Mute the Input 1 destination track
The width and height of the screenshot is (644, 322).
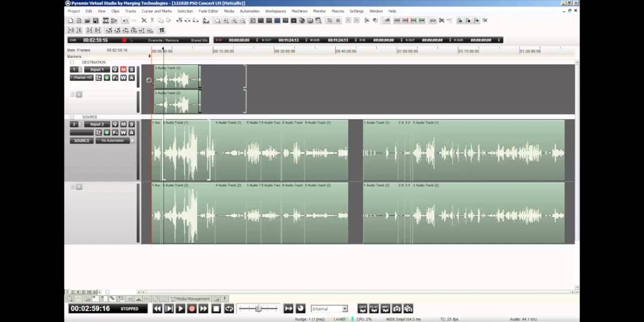pos(123,69)
